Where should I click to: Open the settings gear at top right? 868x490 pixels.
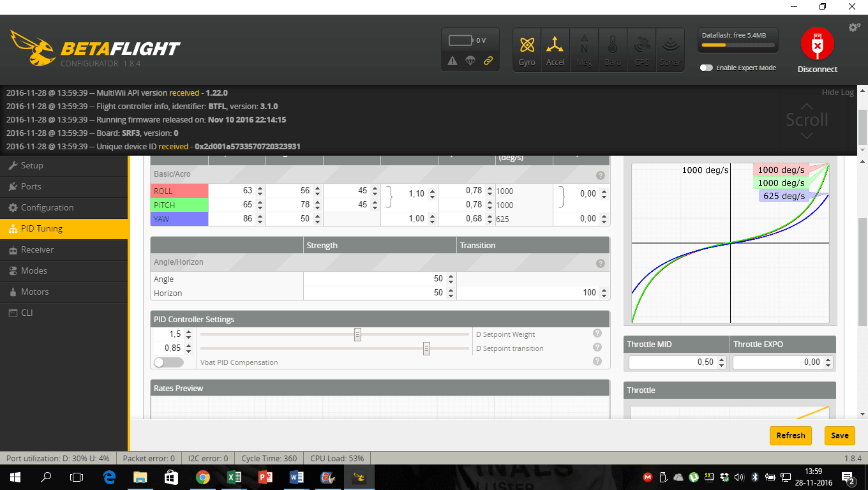pyautogui.click(x=854, y=27)
